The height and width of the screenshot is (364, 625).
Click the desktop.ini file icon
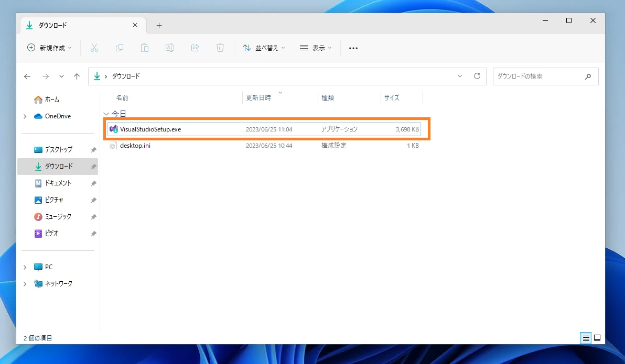113,146
